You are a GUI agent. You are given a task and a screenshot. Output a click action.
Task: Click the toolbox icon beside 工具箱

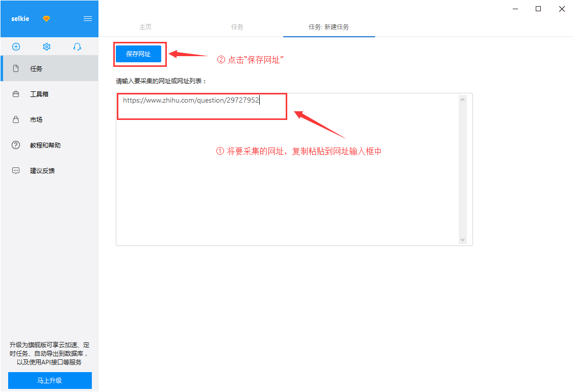[16, 94]
